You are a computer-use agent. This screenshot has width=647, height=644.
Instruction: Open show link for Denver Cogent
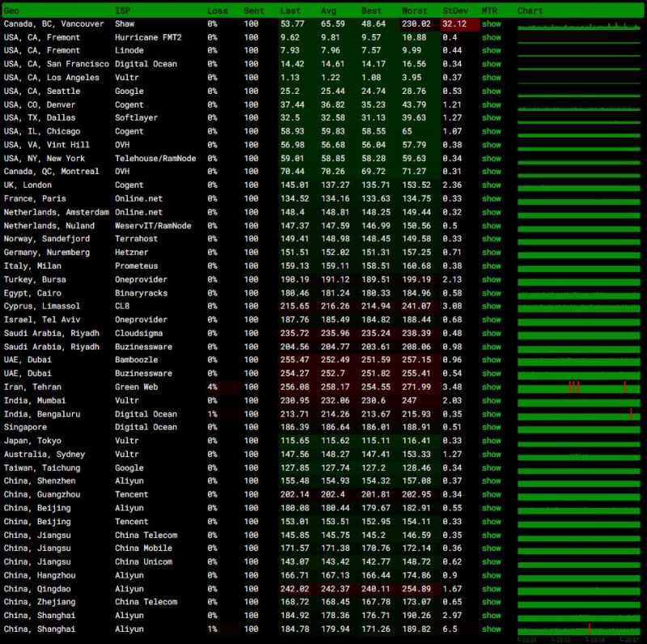(491, 105)
